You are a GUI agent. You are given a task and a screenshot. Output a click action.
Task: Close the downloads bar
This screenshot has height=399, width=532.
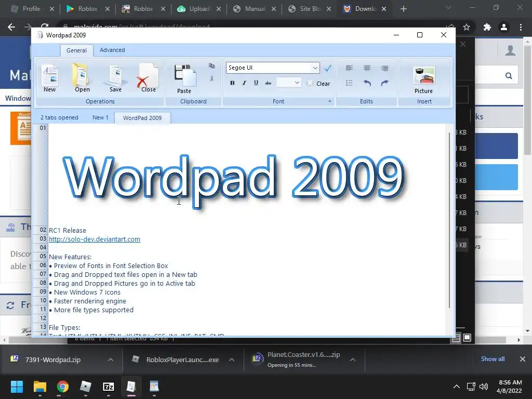[x=523, y=359]
